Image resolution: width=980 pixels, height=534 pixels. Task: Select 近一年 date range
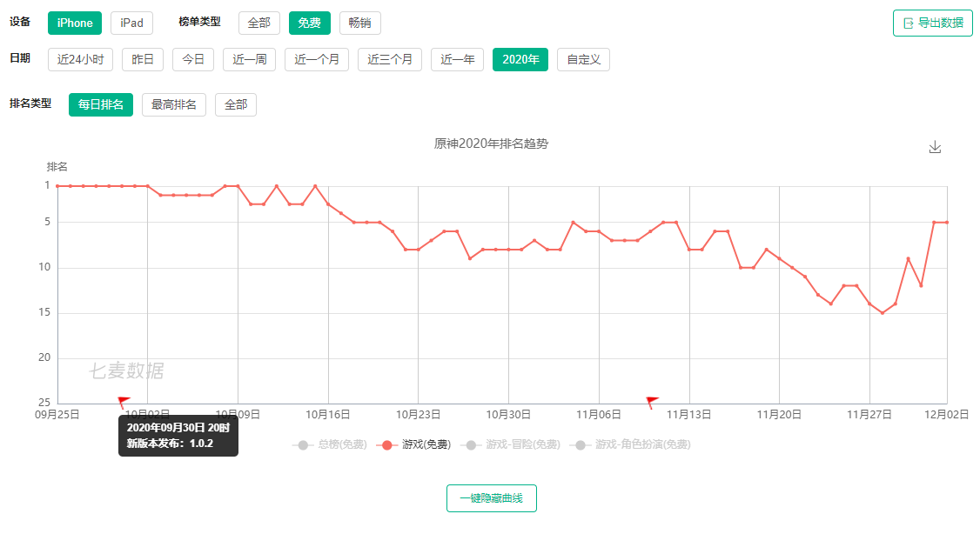pos(458,59)
